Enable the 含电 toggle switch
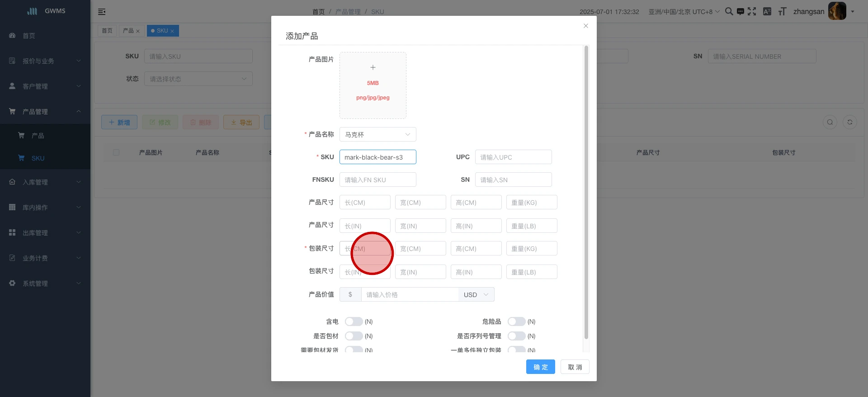Viewport: 868px width, 397px height. pos(354,321)
